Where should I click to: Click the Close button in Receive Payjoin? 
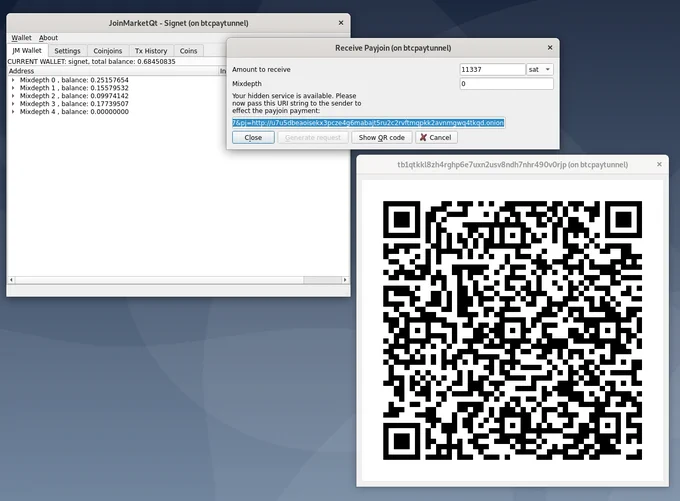tap(253, 138)
